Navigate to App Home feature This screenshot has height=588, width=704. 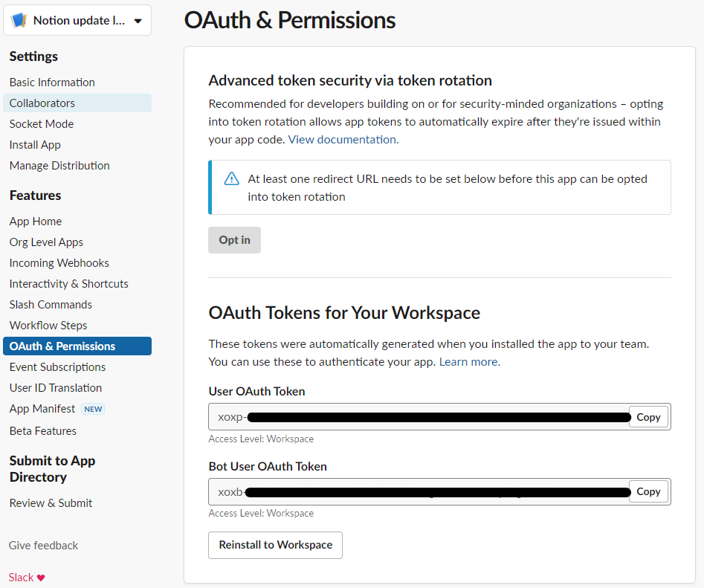(36, 222)
